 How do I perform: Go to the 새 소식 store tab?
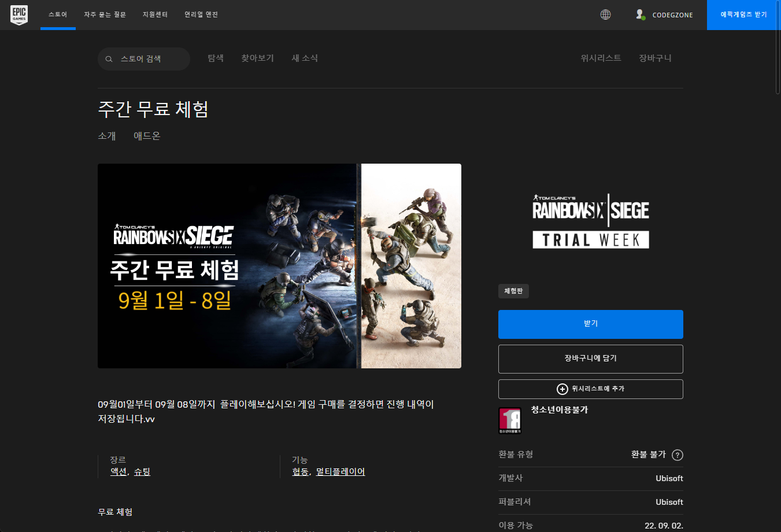click(305, 58)
